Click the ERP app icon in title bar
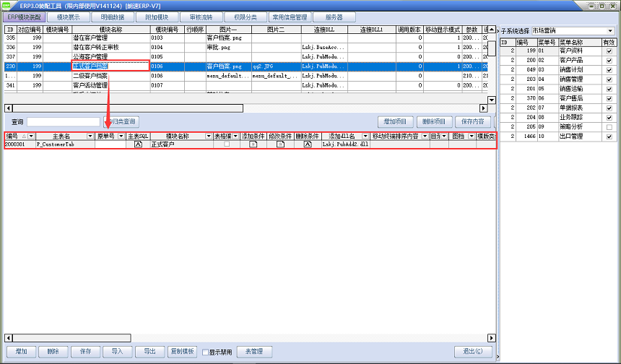This screenshot has height=364, width=621. point(6,5)
